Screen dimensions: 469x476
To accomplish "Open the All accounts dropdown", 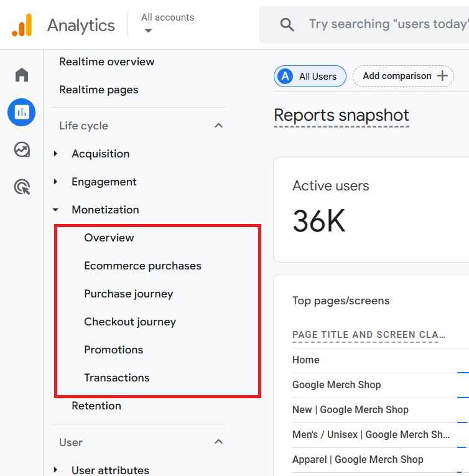I will click(x=148, y=30).
